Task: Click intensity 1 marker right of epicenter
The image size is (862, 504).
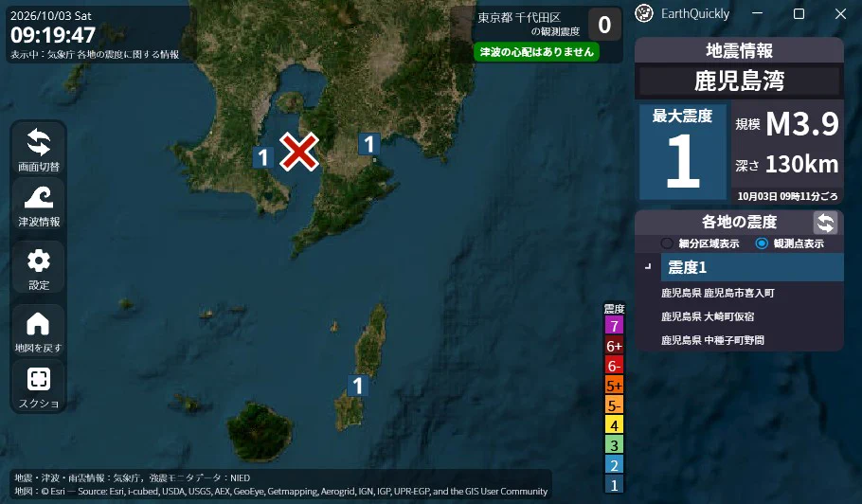Action: tap(368, 144)
